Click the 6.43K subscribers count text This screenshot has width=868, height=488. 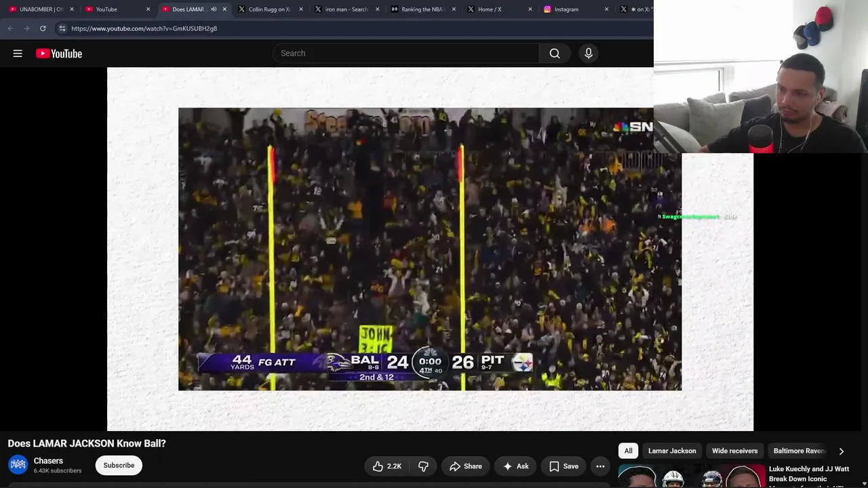[x=58, y=471]
